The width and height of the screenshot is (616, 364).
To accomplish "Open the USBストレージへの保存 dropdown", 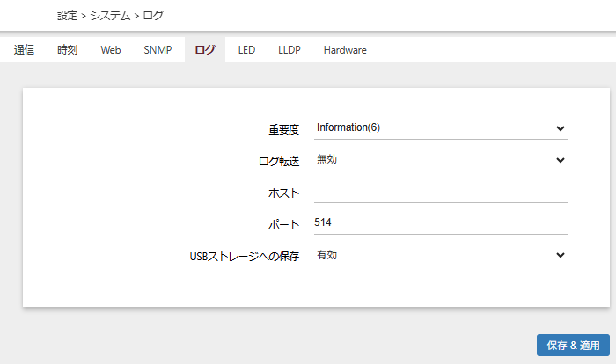I will click(440, 255).
